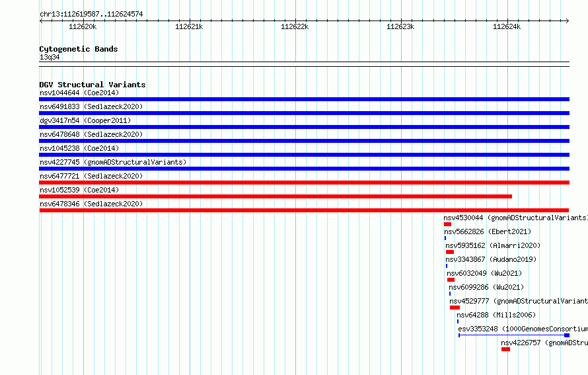Click the 112622k ruler position label
Screen dimensions: 588x375
pyautogui.click(x=295, y=26)
